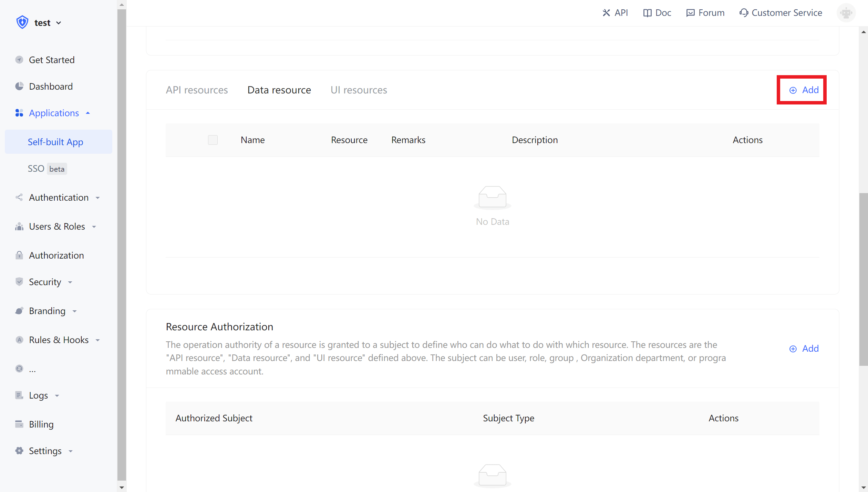Click the Authorization lock icon
This screenshot has height=492, width=868.
pyautogui.click(x=19, y=255)
